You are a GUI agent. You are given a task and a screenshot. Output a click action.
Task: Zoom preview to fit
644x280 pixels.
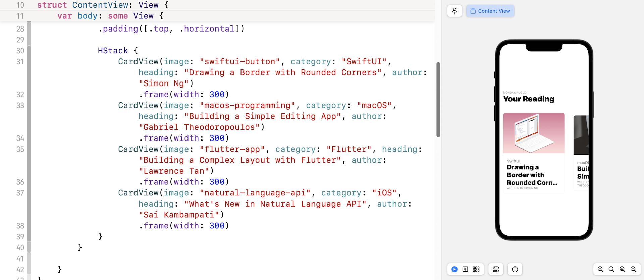pos(623,269)
